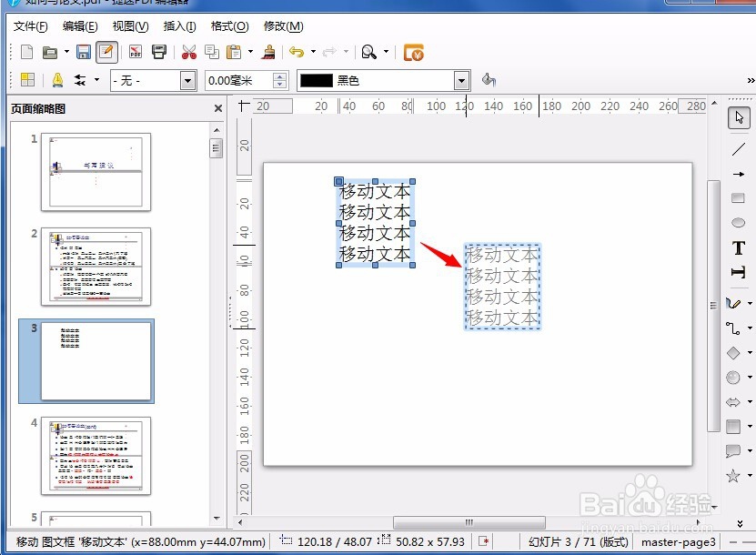Click the black line color swatch

pyautogui.click(x=317, y=81)
